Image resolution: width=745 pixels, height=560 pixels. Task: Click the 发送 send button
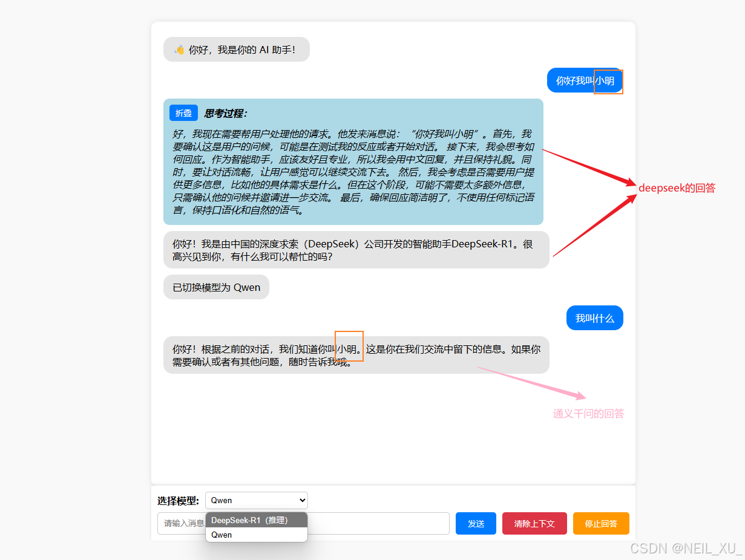point(476,523)
